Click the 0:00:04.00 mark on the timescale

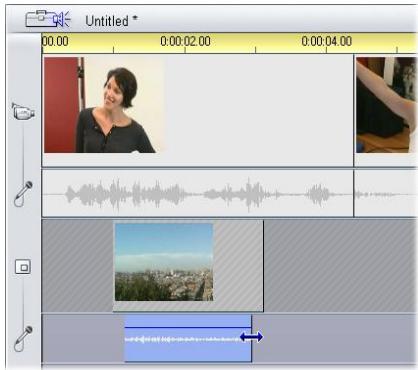click(327, 41)
